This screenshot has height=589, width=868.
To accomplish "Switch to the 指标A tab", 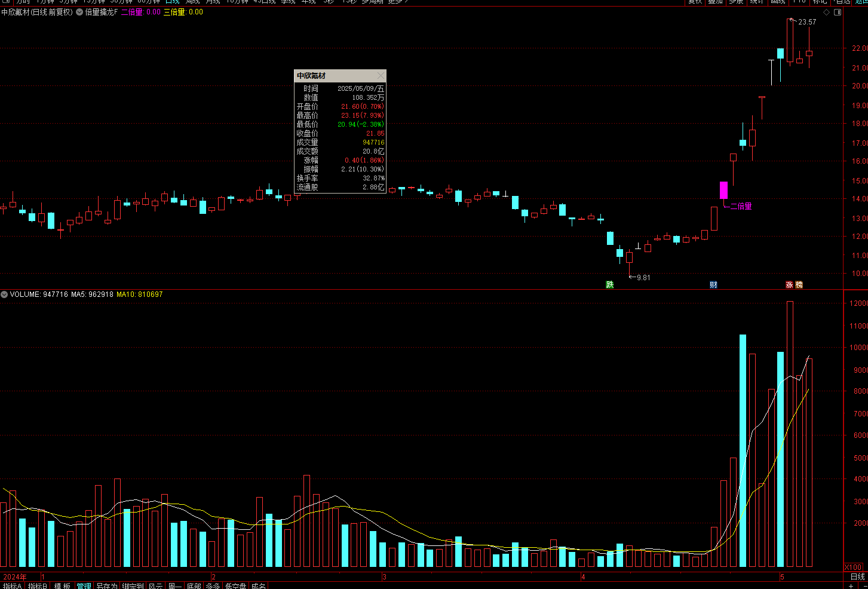I will 12,586.
